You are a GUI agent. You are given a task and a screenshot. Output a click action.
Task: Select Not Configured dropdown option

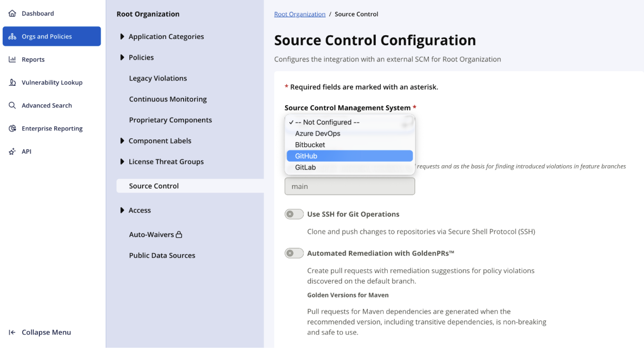[350, 122]
